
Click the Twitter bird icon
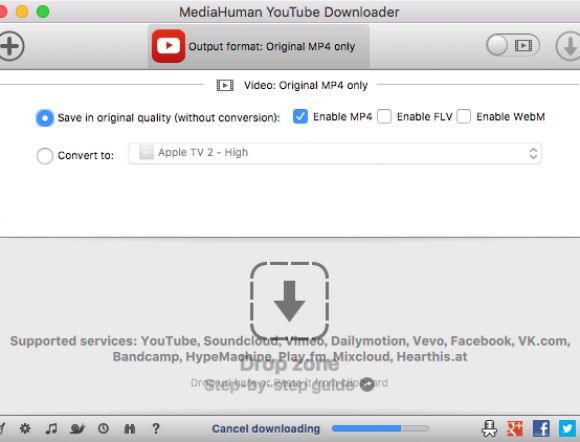(x=567, y=428)
